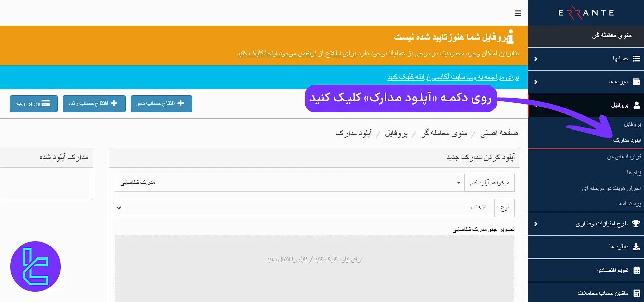Click the warning profile icon in orange banner
644x302 pixels.
pos(511,36)
